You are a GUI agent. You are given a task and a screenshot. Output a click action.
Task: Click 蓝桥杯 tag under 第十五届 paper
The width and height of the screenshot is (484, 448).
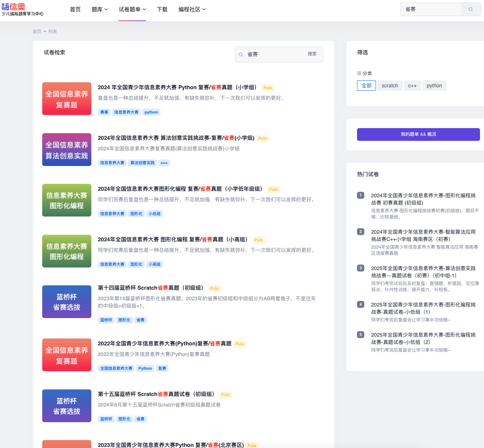coord(106,419)
